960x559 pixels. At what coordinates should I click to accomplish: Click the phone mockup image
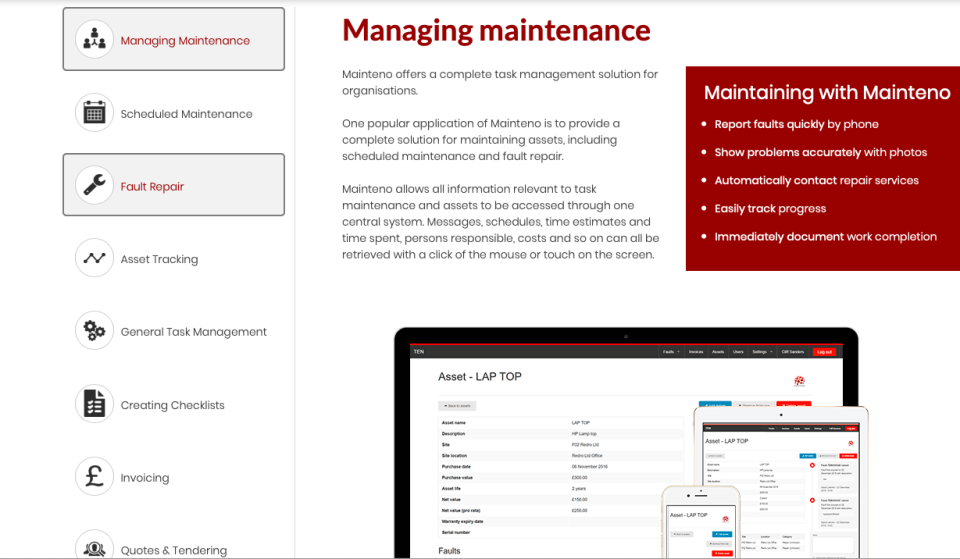(702, 522)
